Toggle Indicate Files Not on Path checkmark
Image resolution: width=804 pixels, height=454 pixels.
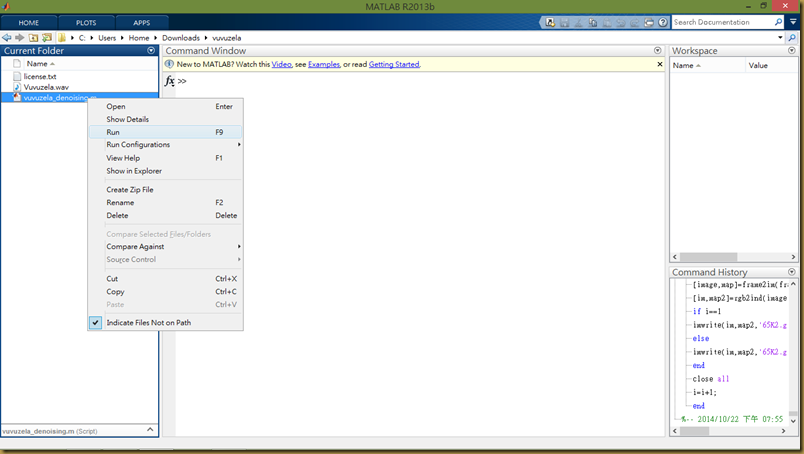95,323
